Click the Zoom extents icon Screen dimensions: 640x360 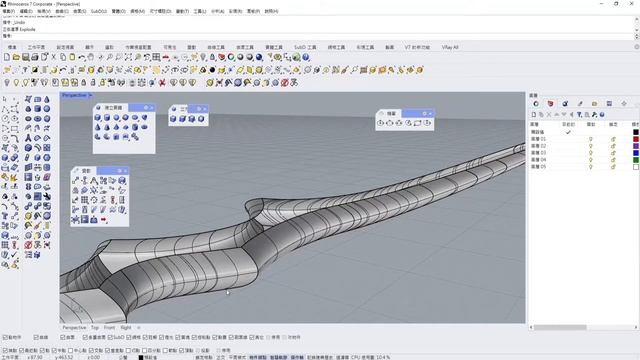click(129, 57)
